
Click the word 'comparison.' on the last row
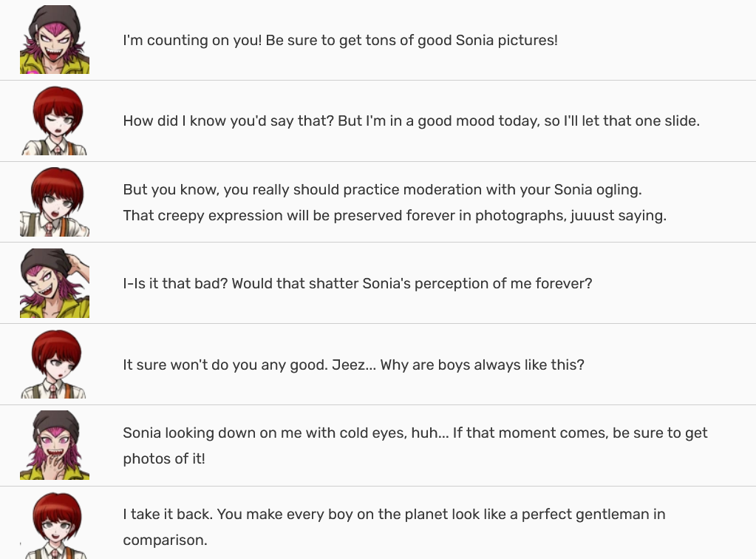pyautogui.click(x=165, y=541)
